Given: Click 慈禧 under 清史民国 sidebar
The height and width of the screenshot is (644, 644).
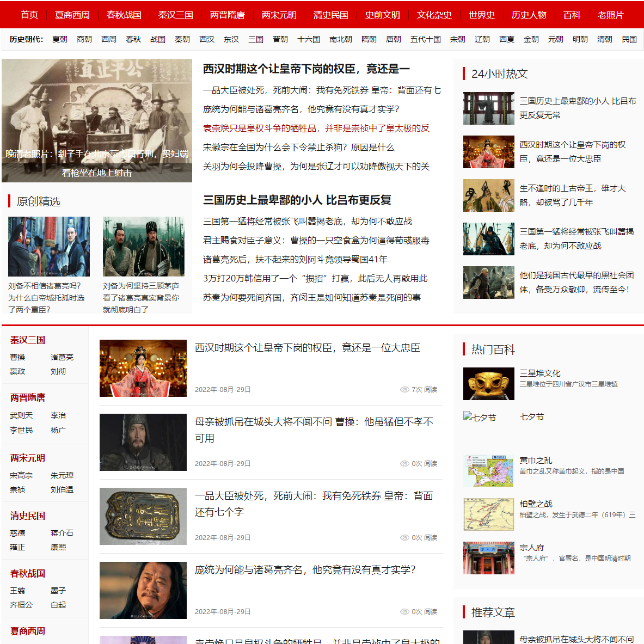Looking at the screenshot, I should click(19, 533).
